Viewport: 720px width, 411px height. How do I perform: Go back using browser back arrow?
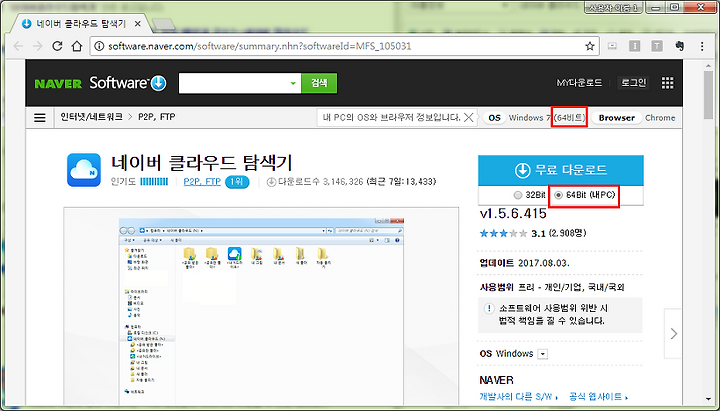click(18, 46)
